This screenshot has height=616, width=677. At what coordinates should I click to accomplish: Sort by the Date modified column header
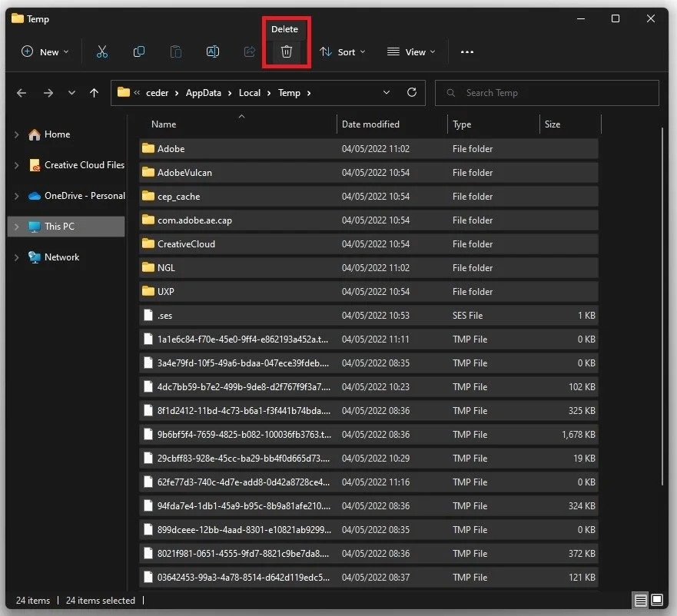point(370,124)
